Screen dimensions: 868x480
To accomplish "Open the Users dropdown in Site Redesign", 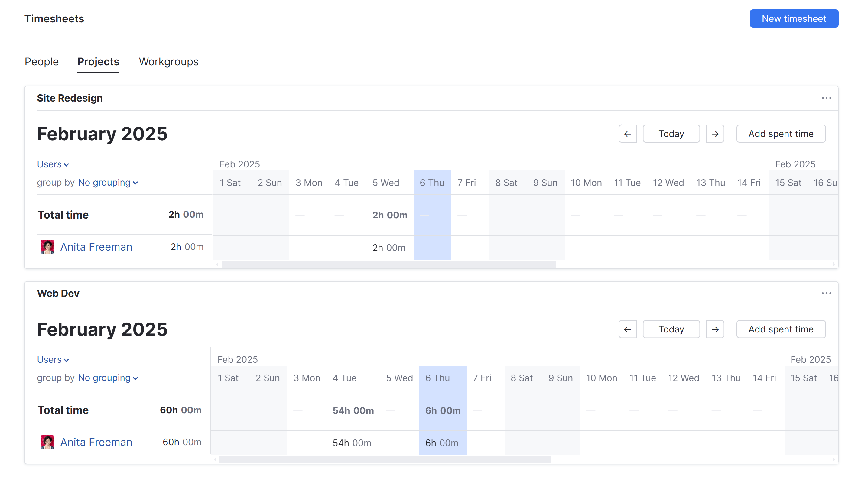I will pos(53,164).
